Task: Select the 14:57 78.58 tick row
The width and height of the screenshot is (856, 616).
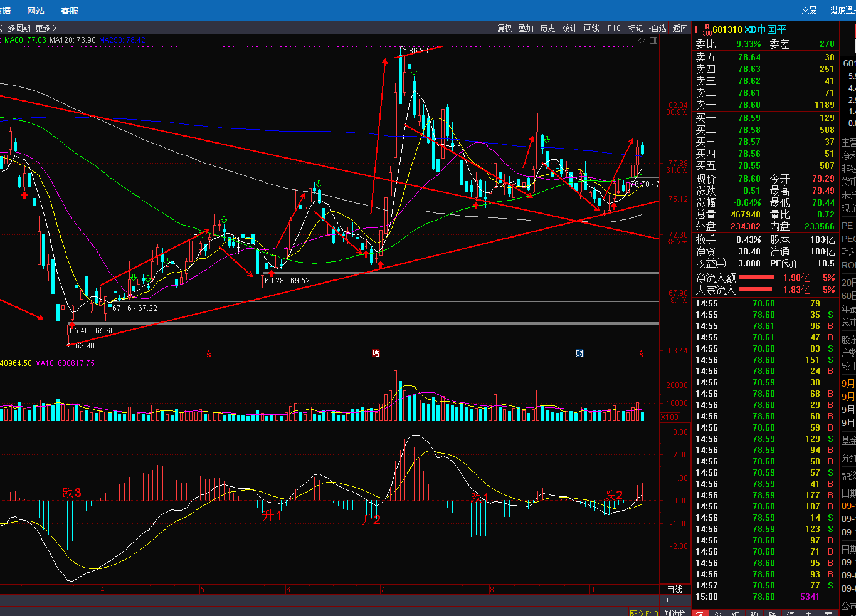Action: point(765,585)
